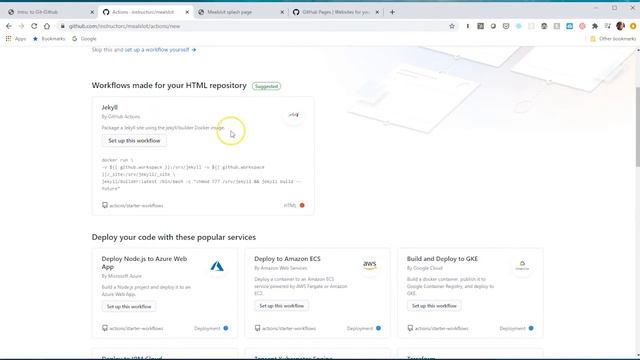Open the Extensions puzzle-piece menu
Screen dimensions: 640x360
595,26
